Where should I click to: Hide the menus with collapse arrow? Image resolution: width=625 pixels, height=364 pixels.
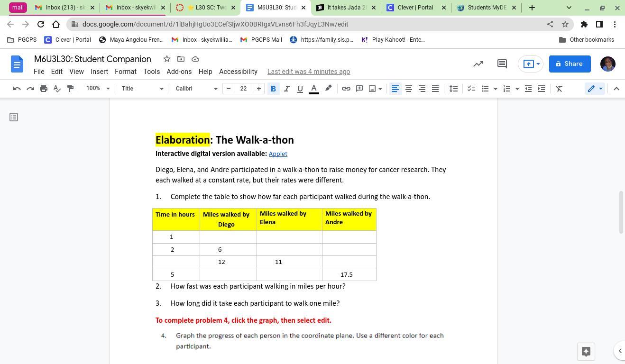[616, 89]
